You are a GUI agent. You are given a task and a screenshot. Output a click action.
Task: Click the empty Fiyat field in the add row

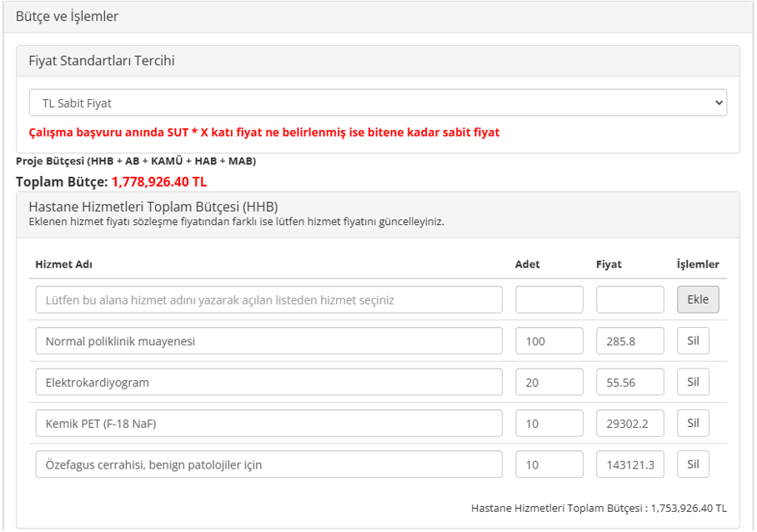[x=629, y=299]
